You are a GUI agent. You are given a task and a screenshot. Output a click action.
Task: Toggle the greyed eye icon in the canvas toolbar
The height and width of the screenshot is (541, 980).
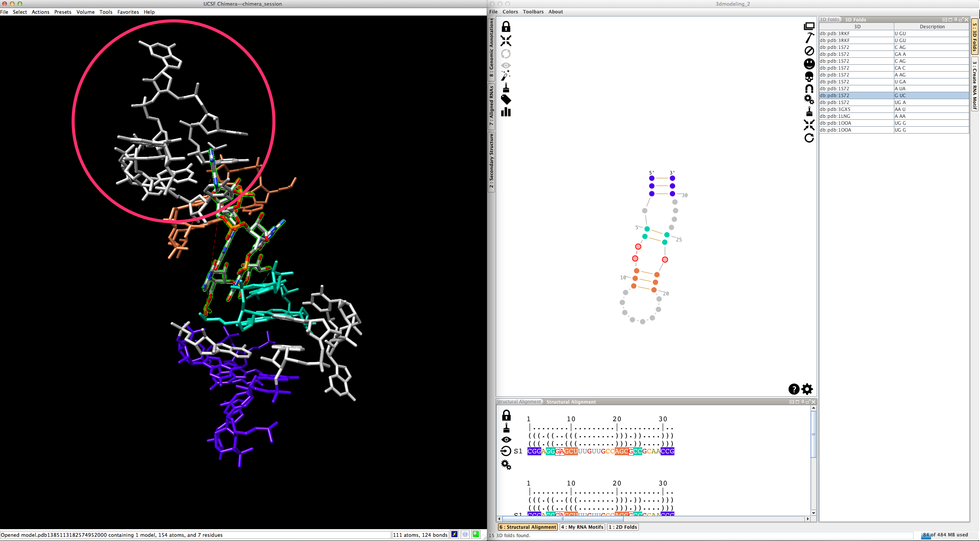coord(506,65)
